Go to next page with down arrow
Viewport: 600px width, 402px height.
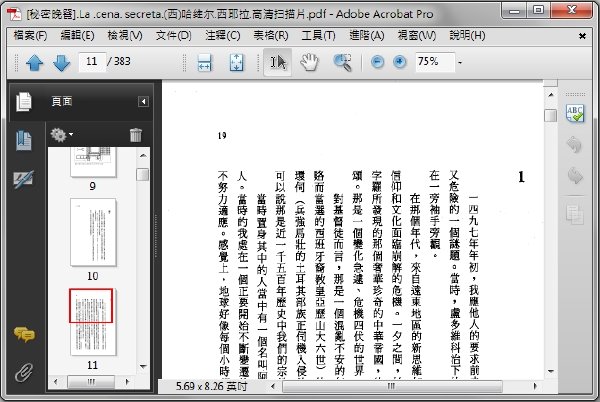(x=61, y=63)
